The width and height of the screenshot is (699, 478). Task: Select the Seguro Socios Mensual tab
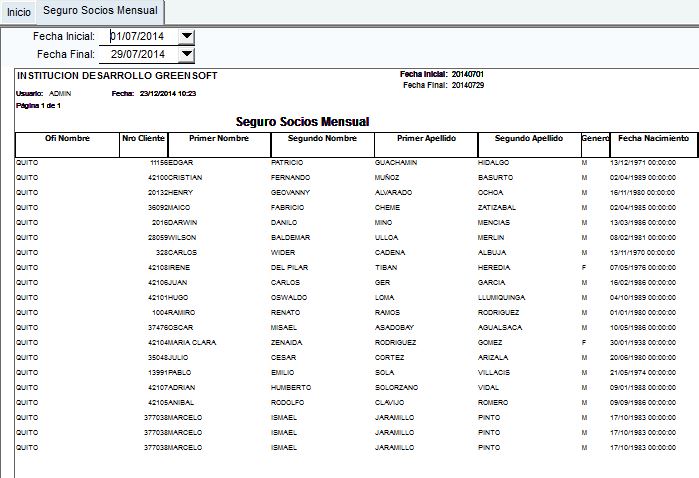click(x=100, y=11)
